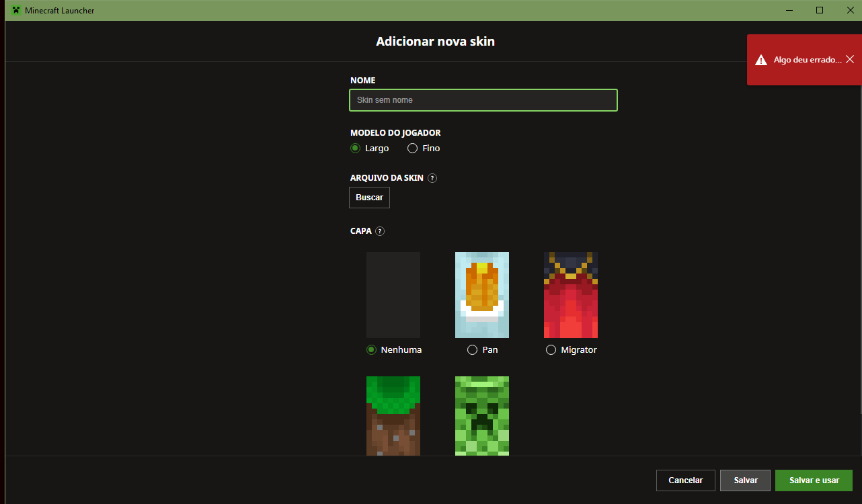Screen dimensions: 862x504
Task: Dismiss the error notification with the X
Action: point(850,59)
